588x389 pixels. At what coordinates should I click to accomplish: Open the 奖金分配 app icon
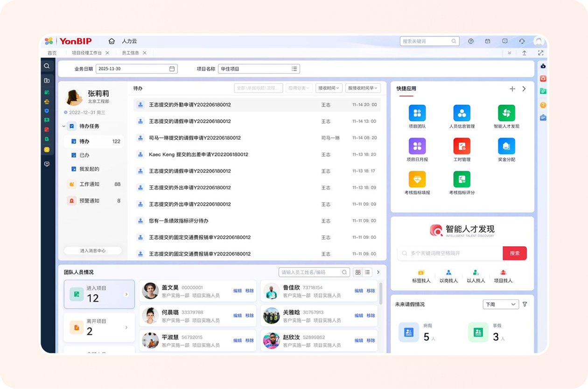tap(506, 146)
